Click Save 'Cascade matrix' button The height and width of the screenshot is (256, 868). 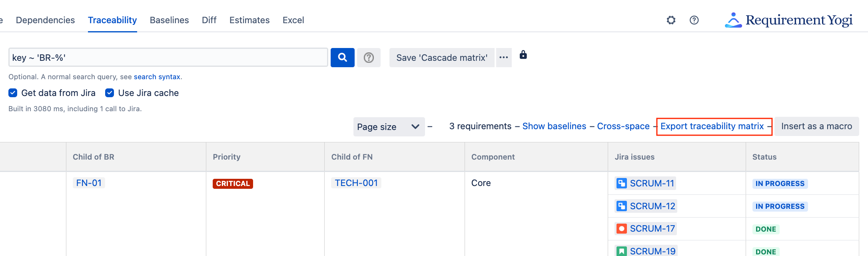(442, 58)
